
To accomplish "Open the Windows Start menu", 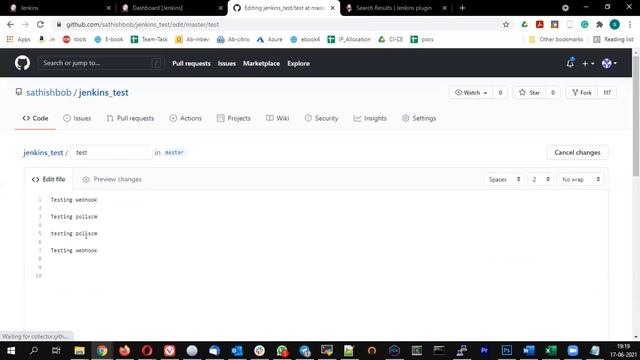I will [11, 350].
